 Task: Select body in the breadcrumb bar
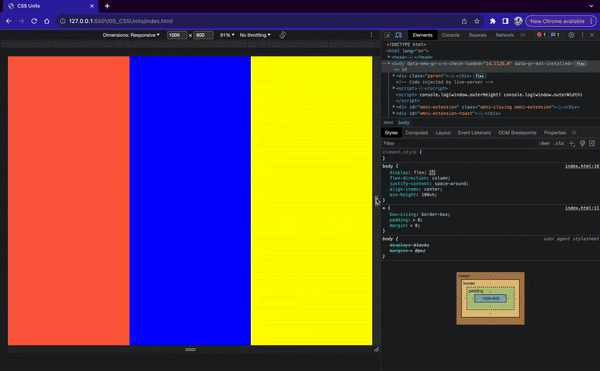point(404,123)
